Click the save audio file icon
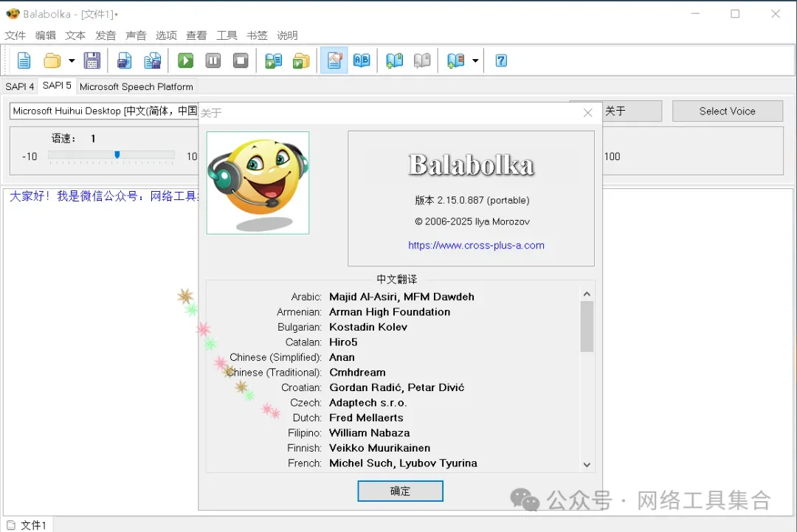The width and height of the screenshot is (797, 532). click(x=125, y=61)
